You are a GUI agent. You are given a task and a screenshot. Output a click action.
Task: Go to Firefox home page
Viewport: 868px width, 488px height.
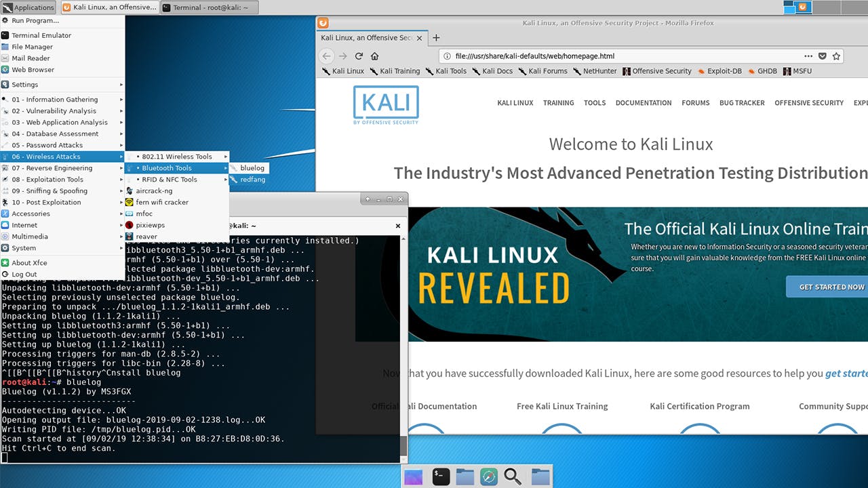(374, 56)
